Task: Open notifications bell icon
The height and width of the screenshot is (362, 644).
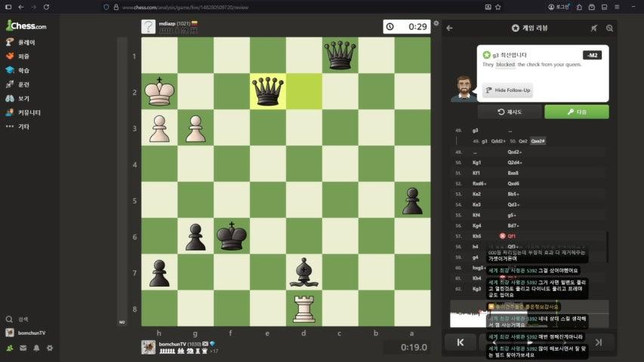Action: coord(36,348)
